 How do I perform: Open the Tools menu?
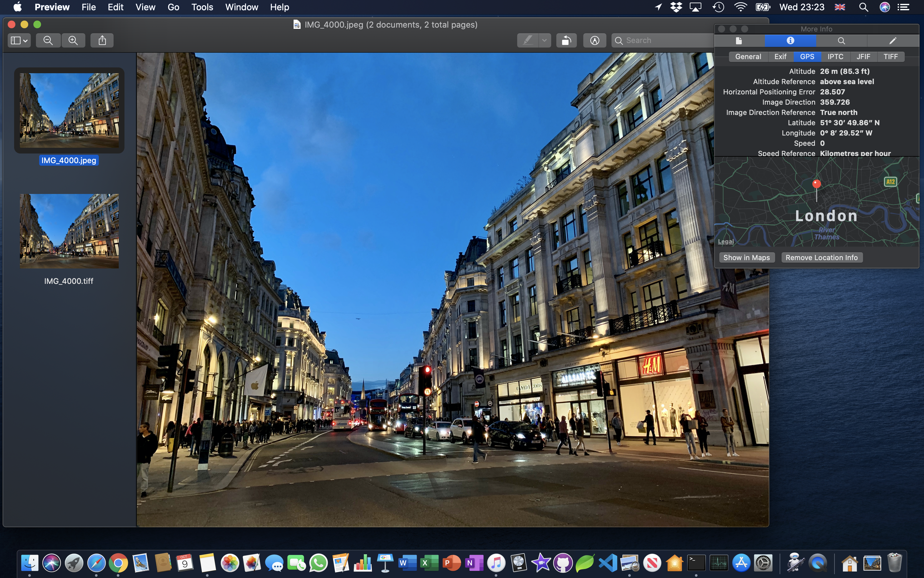[x=202, y=7]
